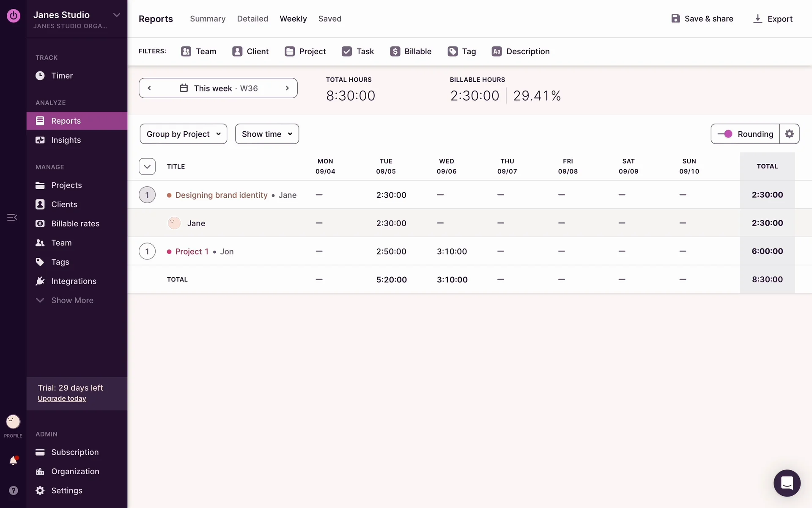Switch to the Saved tab
812x508 pixels.
point(329,19)
